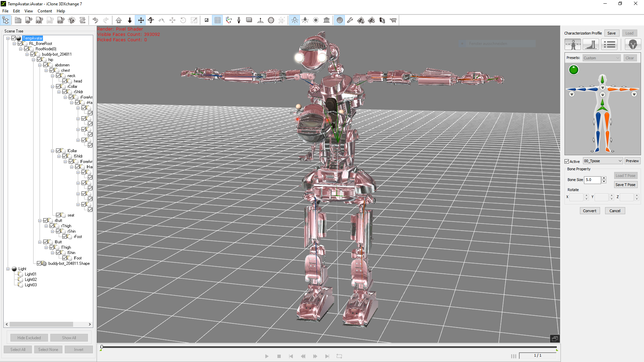Click the pillar building toolbar icon

click(x=327, y=20)
